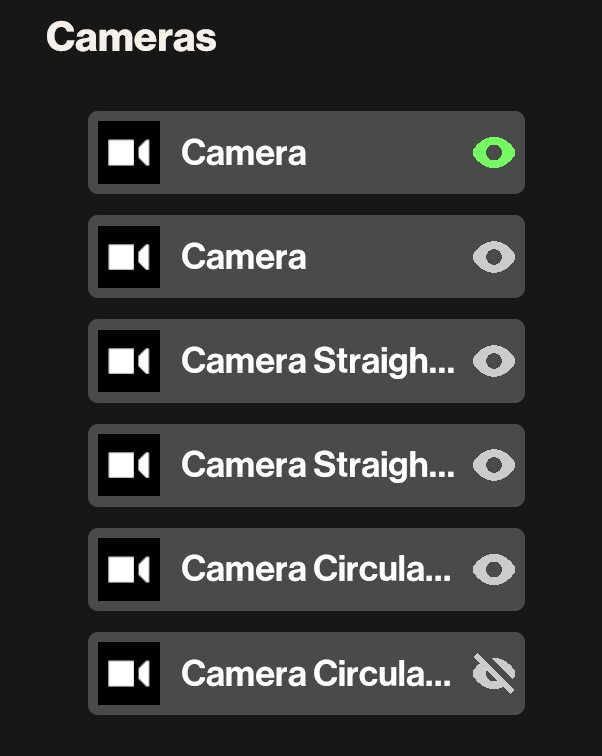Select the second Camera entry label
The width and height of the screenshot is (602, 756).
(244, 257)
